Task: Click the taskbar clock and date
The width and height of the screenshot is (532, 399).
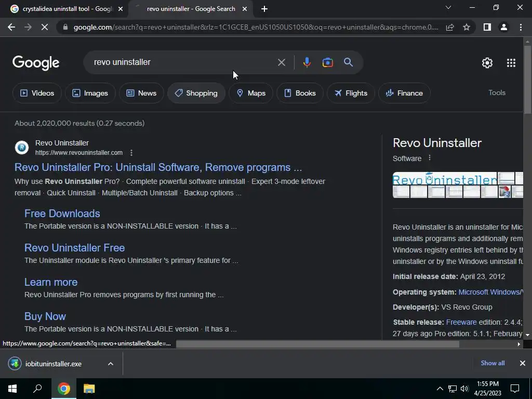Action: pos(487,389)
